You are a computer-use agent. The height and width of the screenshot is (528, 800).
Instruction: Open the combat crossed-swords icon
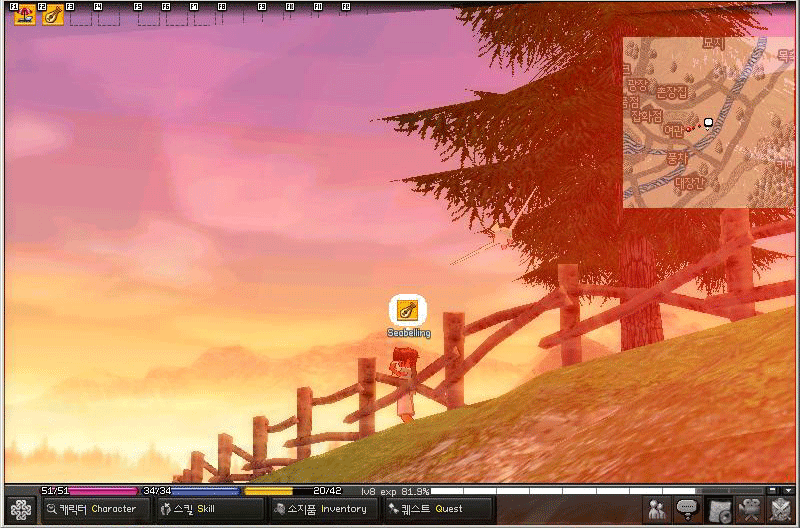click(x=780, y=509)
